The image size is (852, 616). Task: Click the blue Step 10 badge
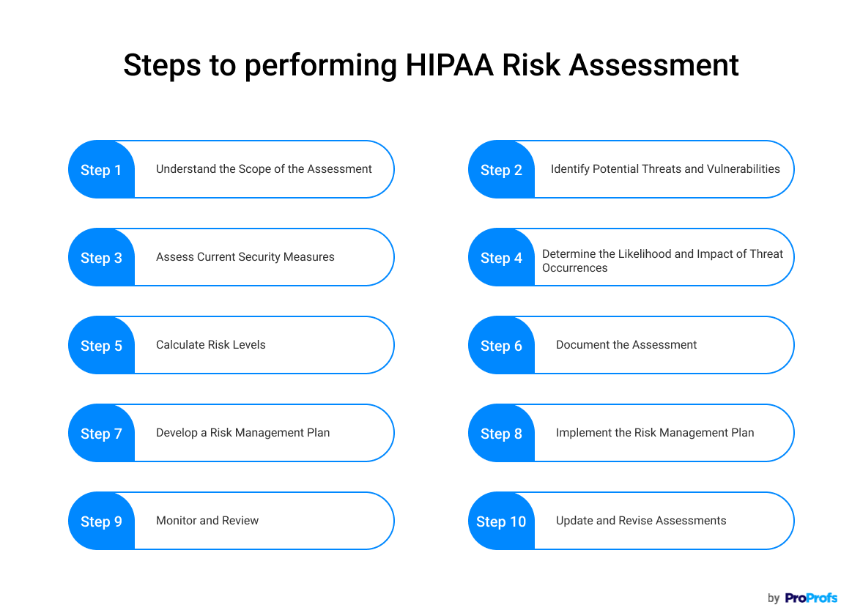coord(501,522)
